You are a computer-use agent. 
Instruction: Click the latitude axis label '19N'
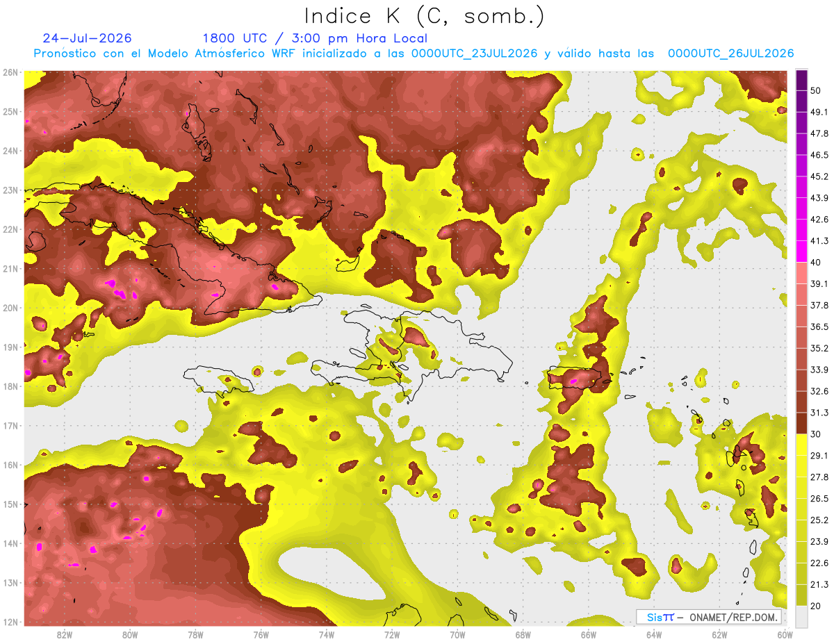tap(10, 347)
